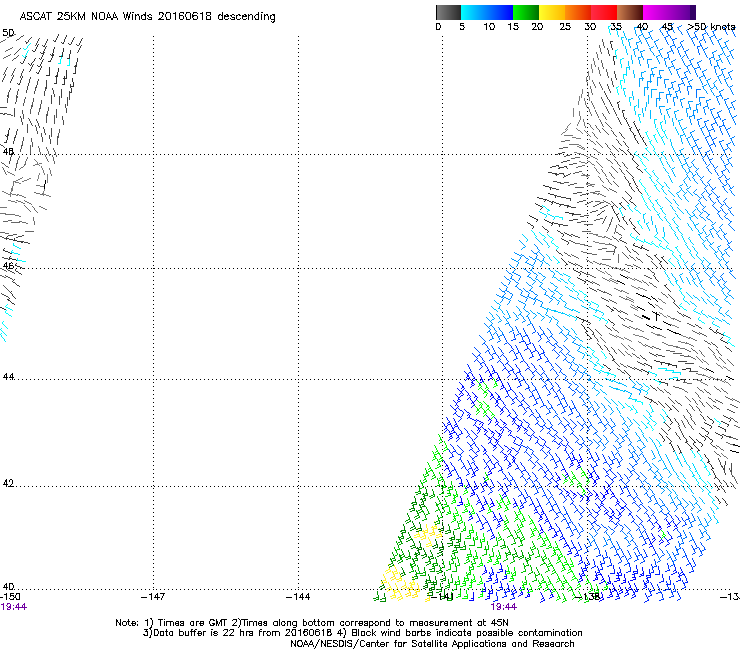Click the latitude label "44" on the left axis

(8, 377)
